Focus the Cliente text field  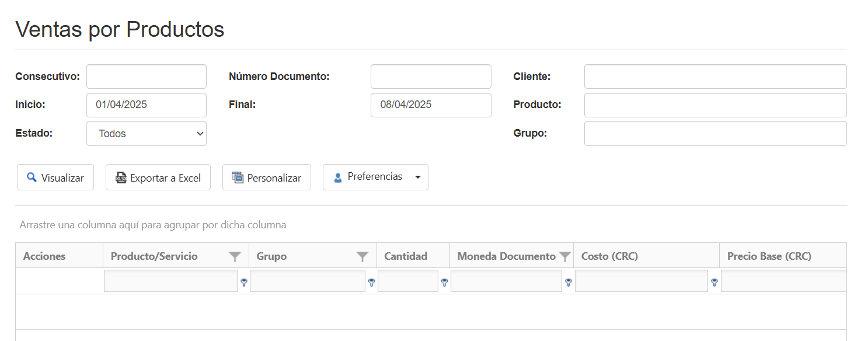pyautogui.click(x=715, y=76)
